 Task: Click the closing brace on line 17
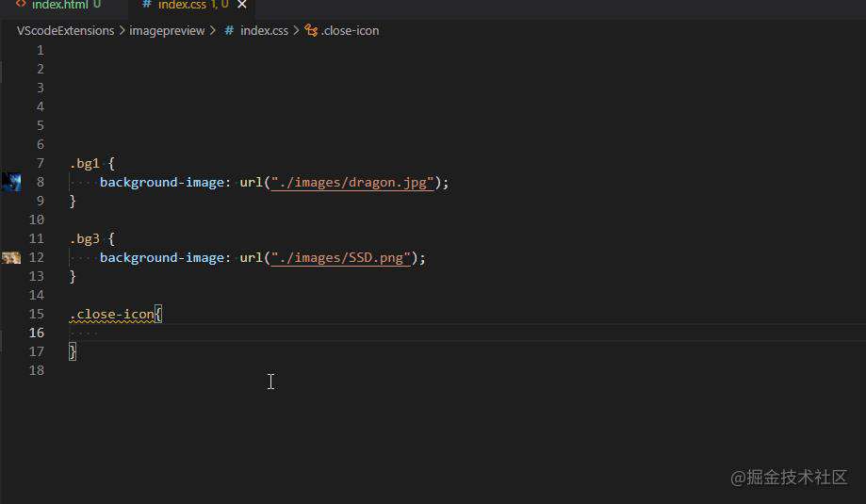pyautogui.click(x=73, y=351)
